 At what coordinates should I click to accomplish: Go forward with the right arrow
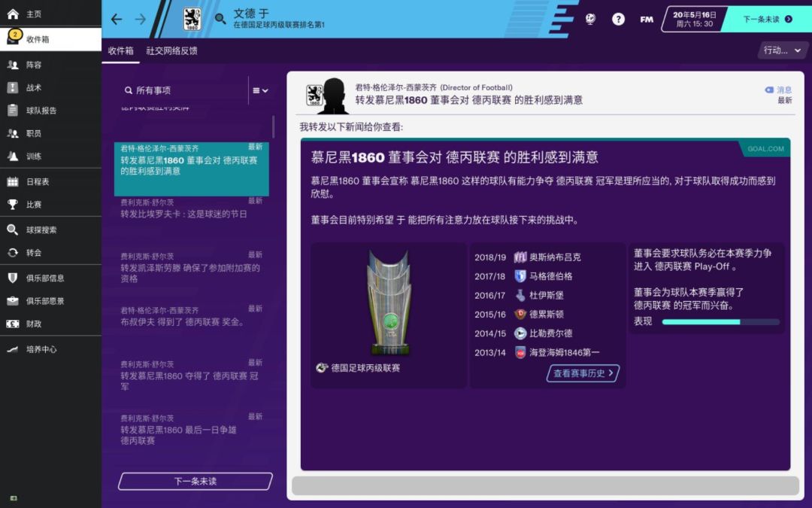tap(141, 19)
